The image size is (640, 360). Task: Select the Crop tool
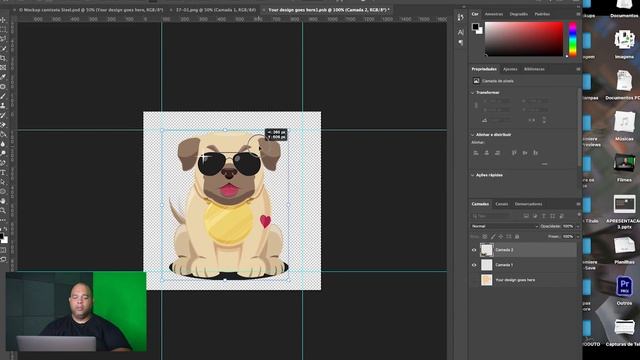pyautogui.click(x=3, y=58)
